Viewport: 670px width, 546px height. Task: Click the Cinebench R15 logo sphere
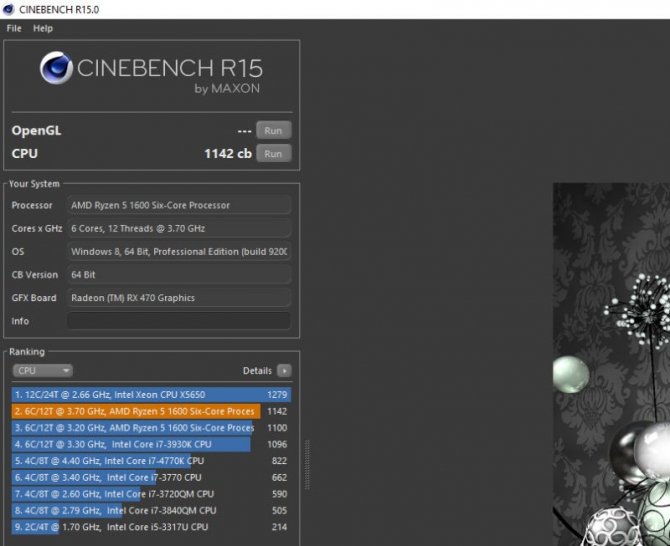pos(56,68)
